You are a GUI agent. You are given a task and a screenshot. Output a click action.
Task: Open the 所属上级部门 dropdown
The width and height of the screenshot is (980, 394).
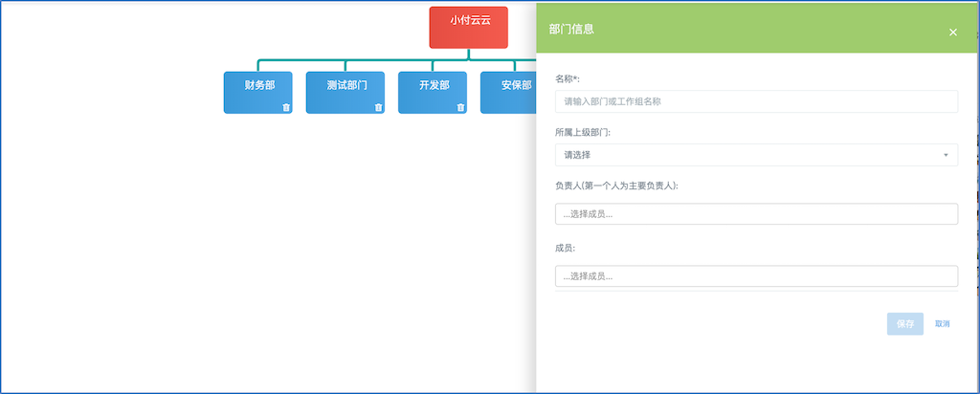pos(756,155)
